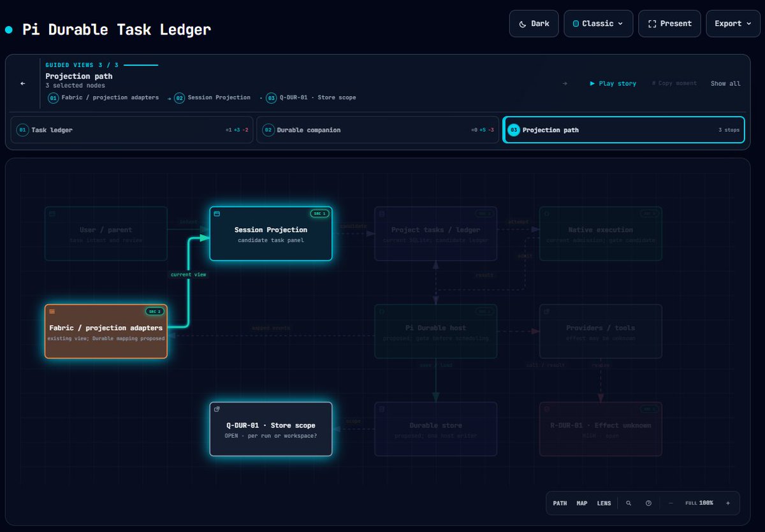Click SRC 2 badge on Fabric adapters node

point(154,312)
